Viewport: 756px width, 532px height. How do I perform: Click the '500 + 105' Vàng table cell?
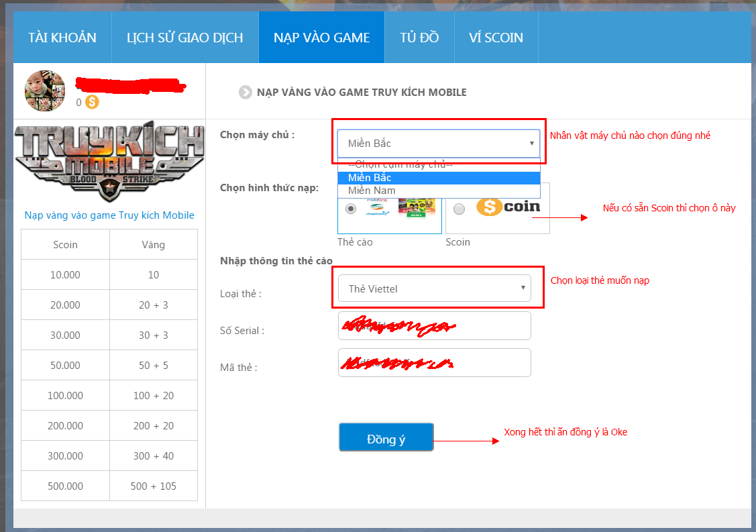(154, 486)
